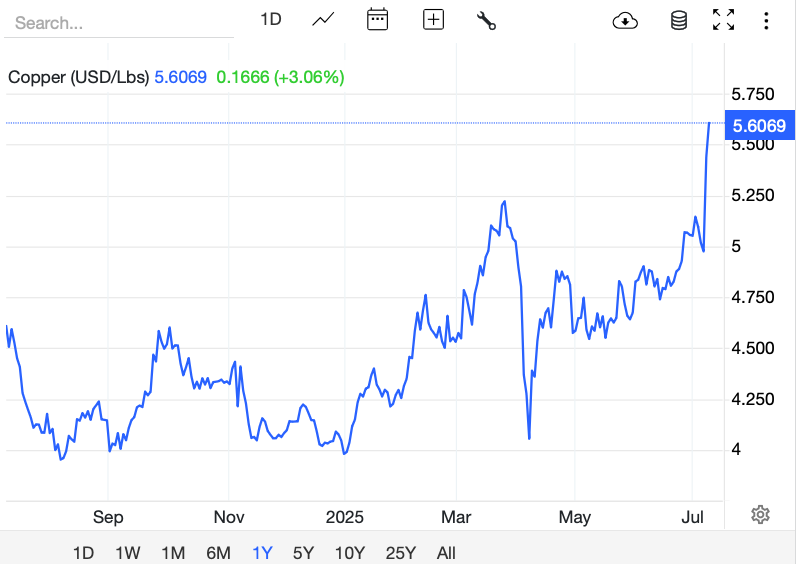Choose the 10Y time range
Screen dimensions: 796x564
(349, 553)
